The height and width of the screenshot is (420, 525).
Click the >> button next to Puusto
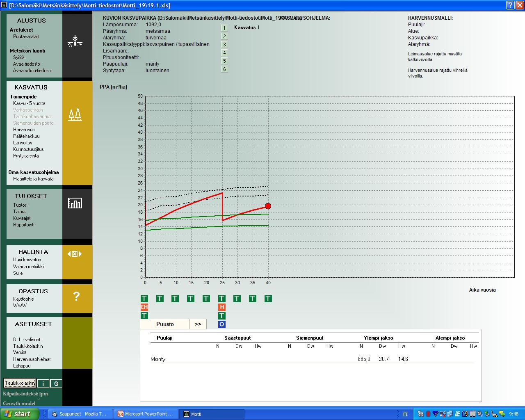coord(198,324)
